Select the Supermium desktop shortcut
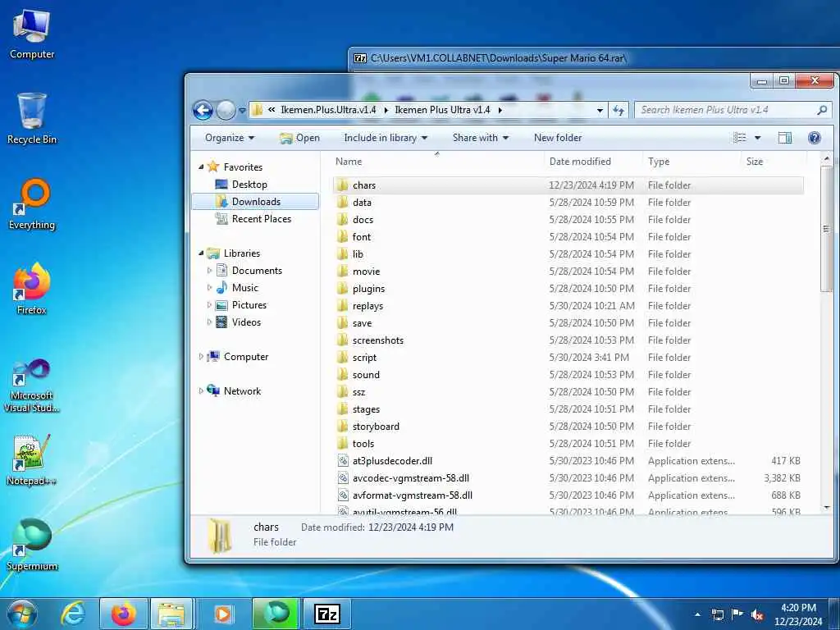The width and height of the screenshot is (840, 630). coord(32,545)
